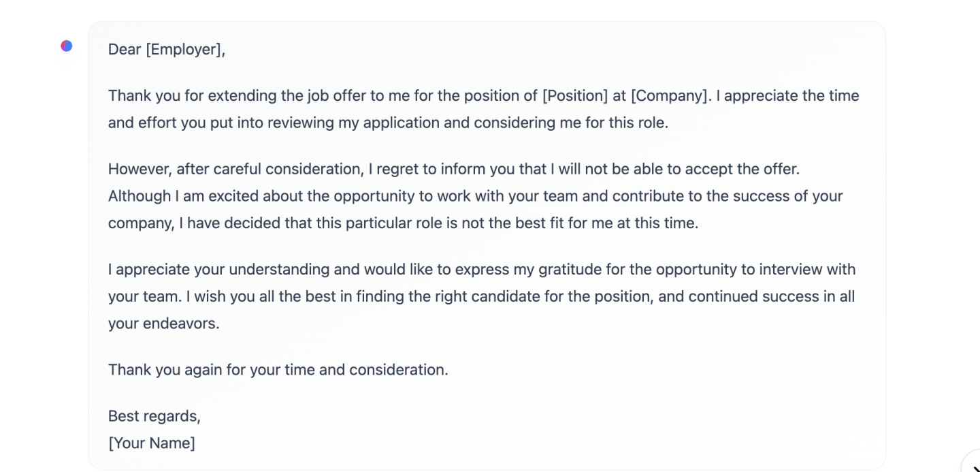Screen dimensions: 980x472
Task: Click the word "Dear" in the greeting
Action: (125, 50)
